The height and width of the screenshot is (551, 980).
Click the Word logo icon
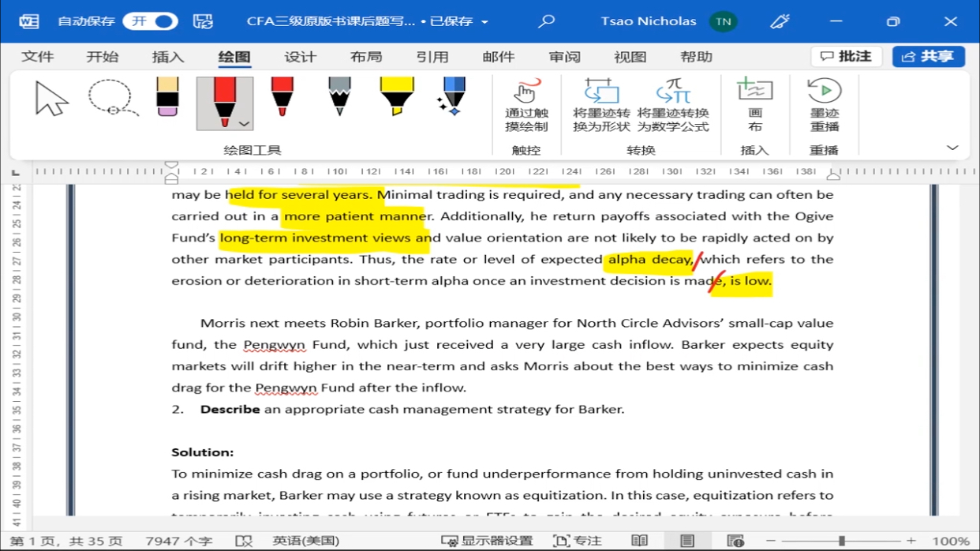pyautogui.click(x=28, y=21)
